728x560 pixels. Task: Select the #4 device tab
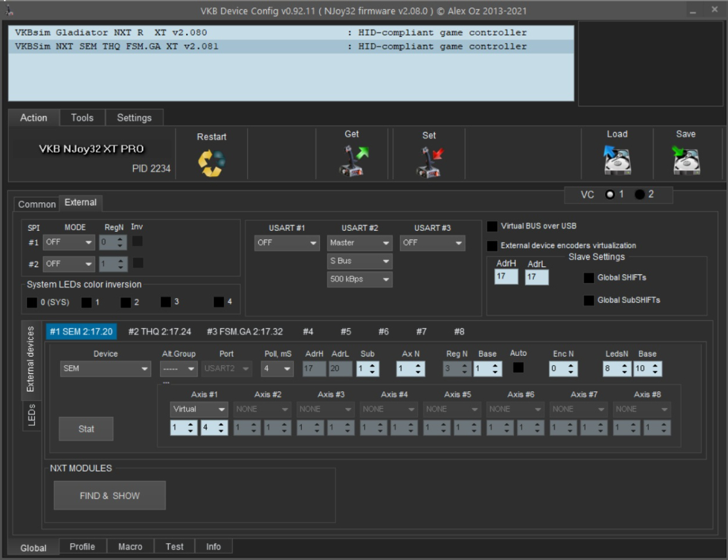(308, 332)
